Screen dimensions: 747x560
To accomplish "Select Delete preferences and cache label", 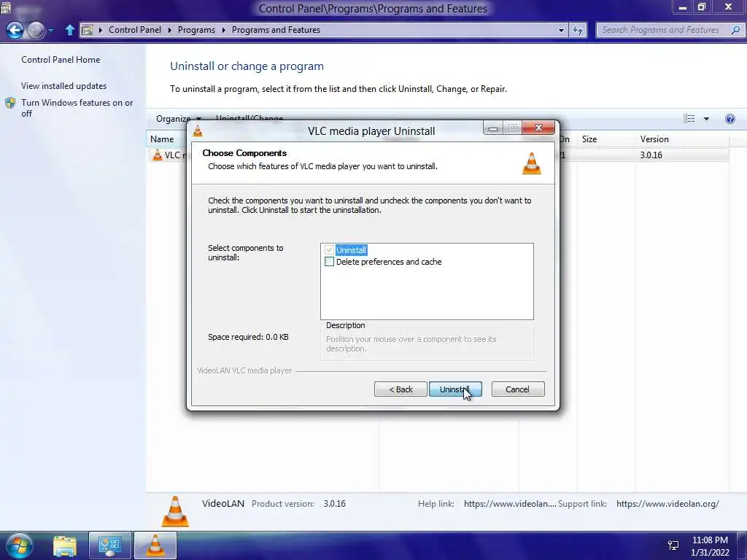I will click(389, 262).
